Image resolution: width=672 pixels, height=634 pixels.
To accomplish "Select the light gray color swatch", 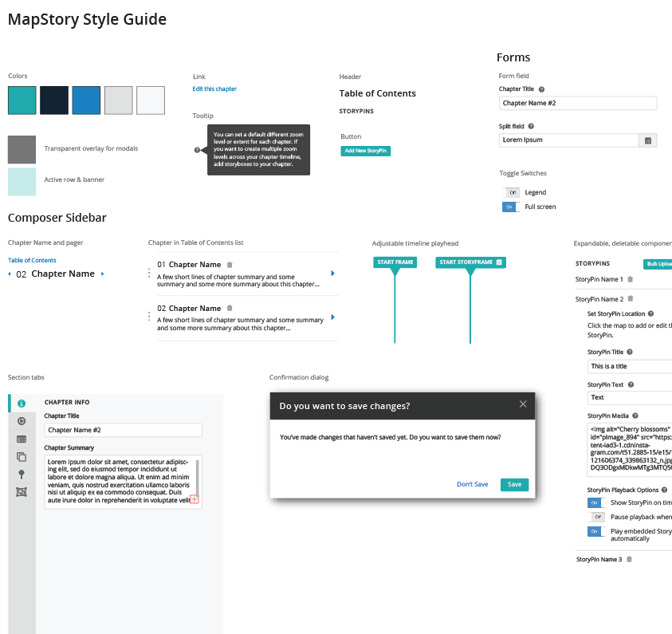I will [118, 100].
